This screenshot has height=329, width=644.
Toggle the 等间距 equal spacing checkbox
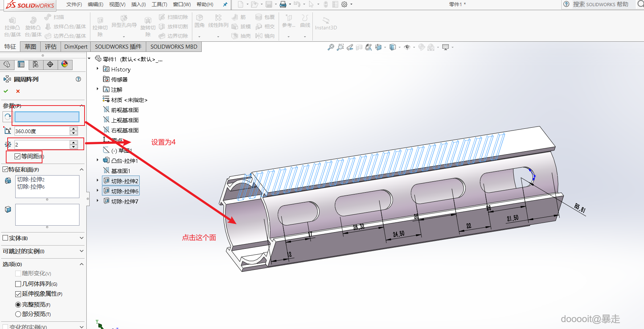click(17, 156)
